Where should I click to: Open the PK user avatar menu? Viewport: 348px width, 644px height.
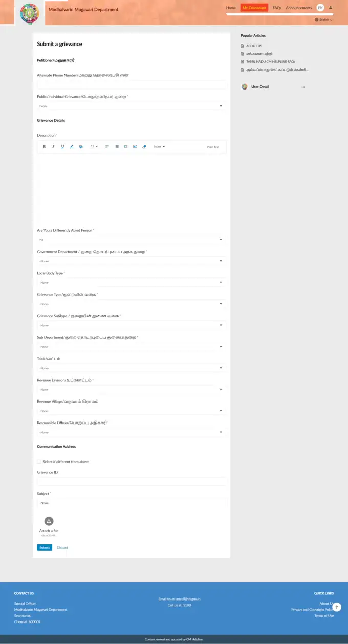pos(320,8)
